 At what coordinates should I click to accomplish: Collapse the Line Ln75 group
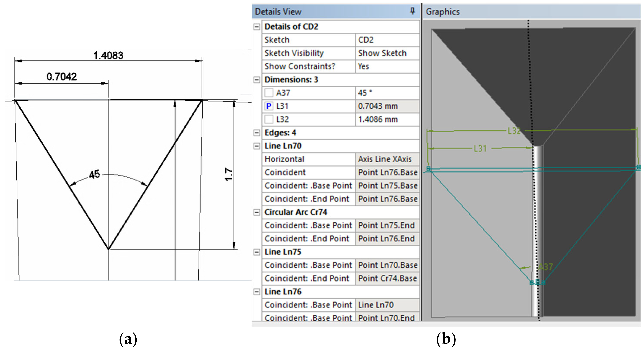257,252
